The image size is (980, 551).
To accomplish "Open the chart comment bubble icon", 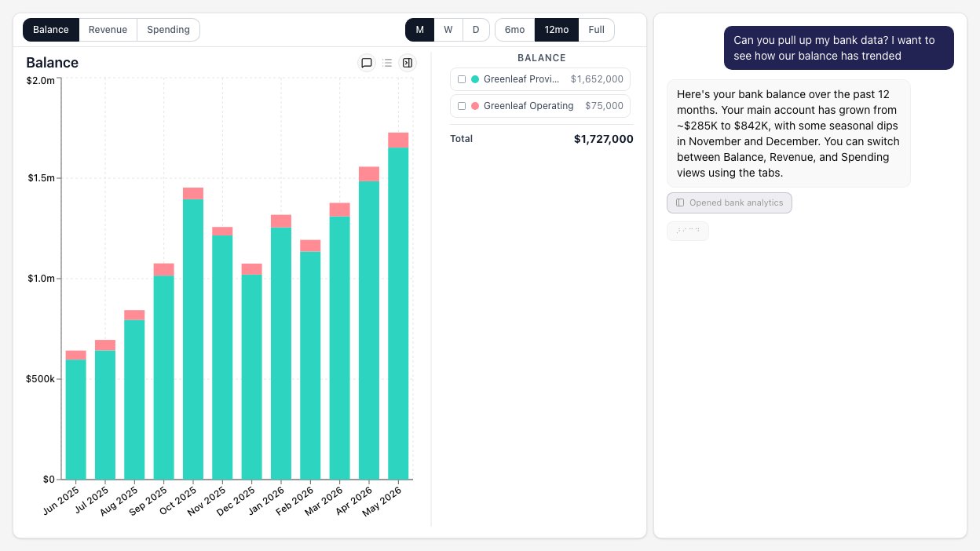I will coord(367,63).
